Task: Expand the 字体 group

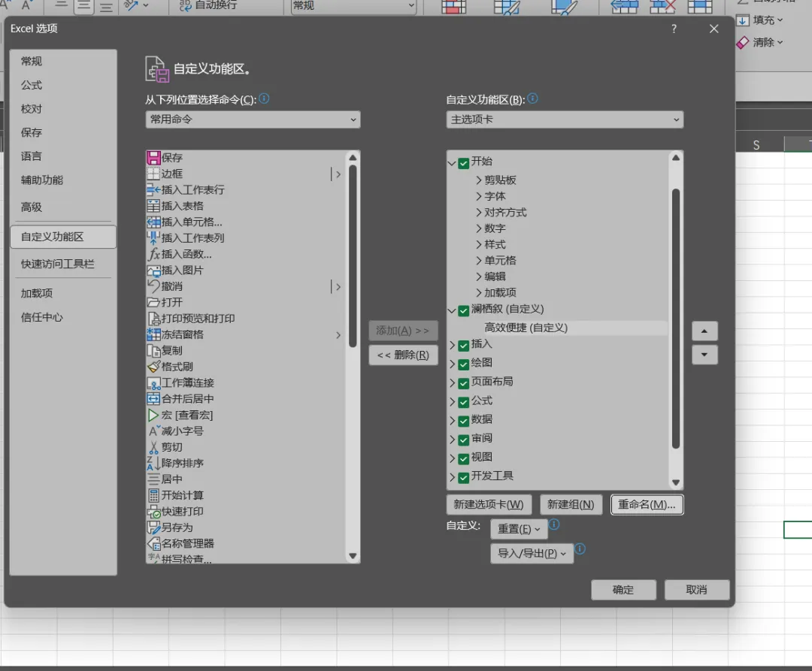Action: [478, 196]
